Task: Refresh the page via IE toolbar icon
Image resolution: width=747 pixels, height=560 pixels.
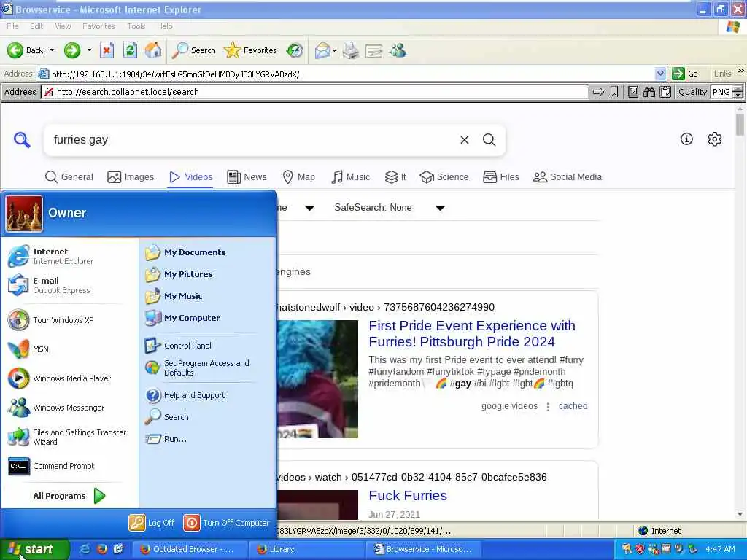Action: click(130, 50)
